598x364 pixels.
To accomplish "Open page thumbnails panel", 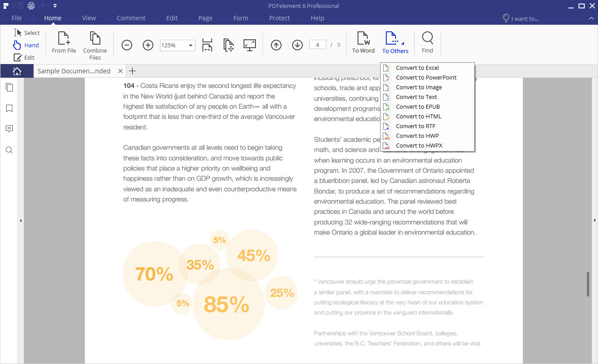I will tap(9, 87).
